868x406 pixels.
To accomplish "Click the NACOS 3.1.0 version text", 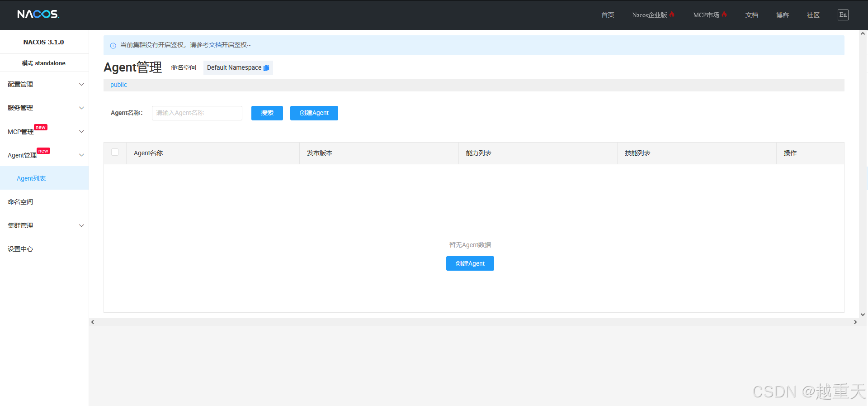I will click(44, 42).
